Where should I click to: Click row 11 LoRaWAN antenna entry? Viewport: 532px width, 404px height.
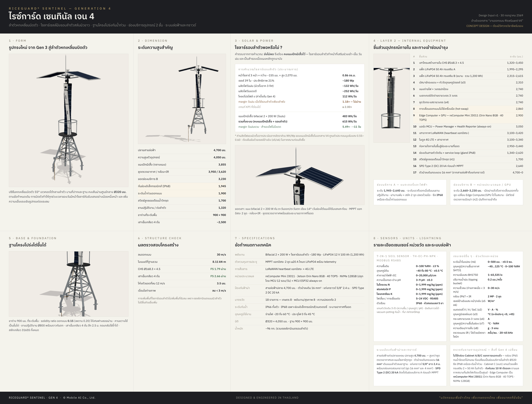[468, 133]
